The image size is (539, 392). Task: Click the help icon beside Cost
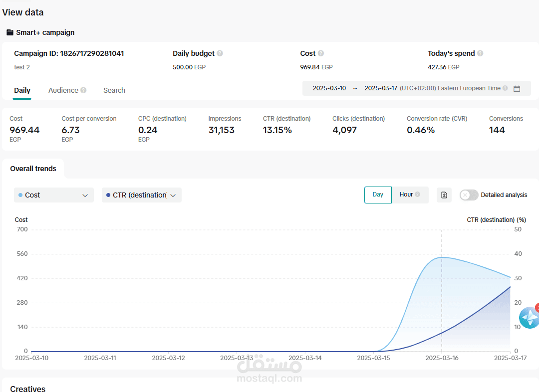click(321, 53)
